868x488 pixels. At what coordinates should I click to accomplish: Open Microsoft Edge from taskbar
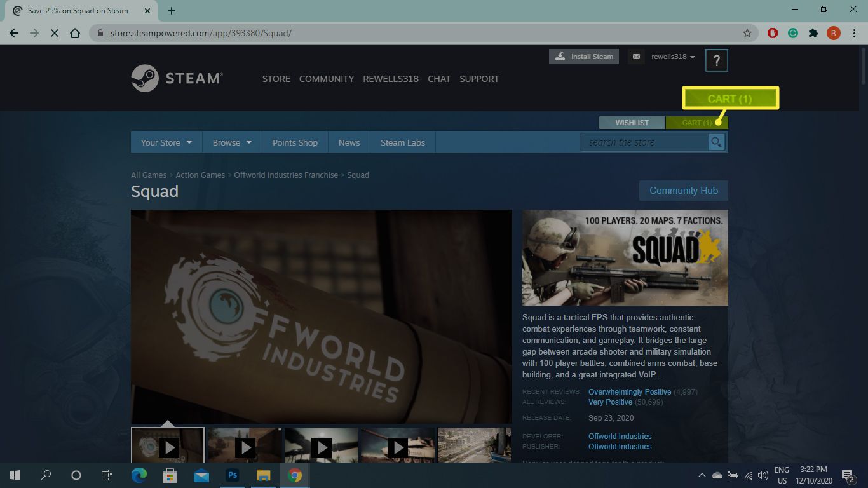click(139, 475)
